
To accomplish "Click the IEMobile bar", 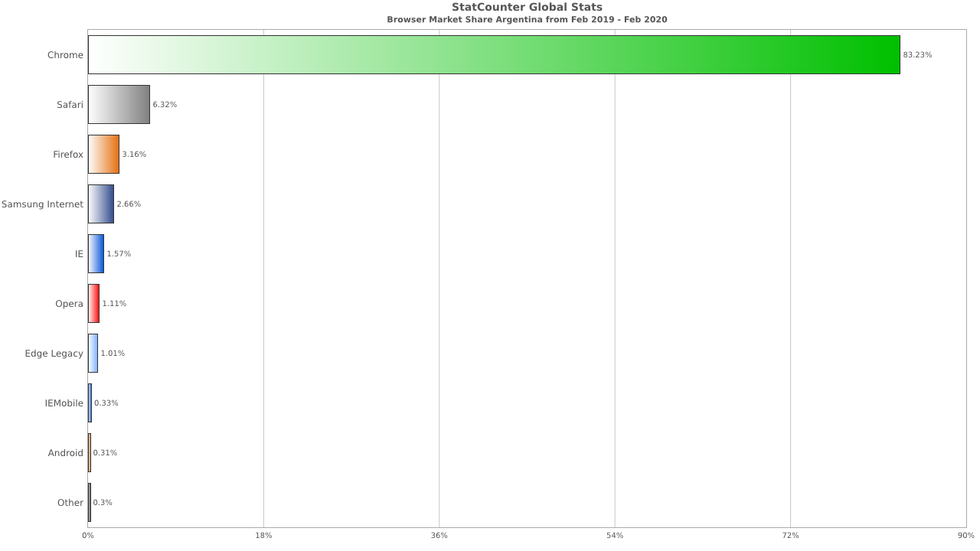I will pyautogui.click(x=90, y=403).
